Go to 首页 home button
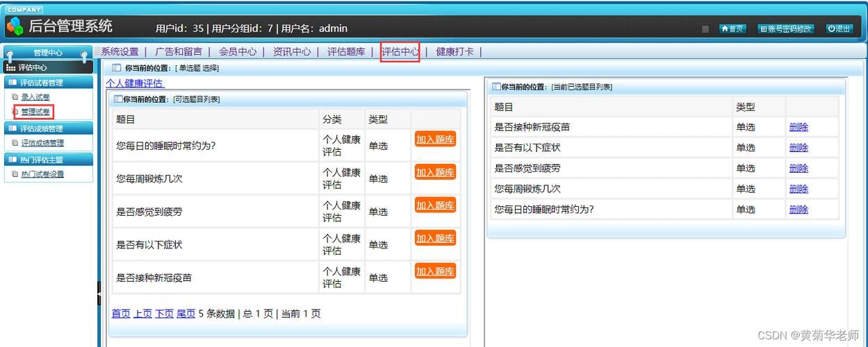Image resolution: width=868 pixels, height=347 pixels. click(732, 29)
